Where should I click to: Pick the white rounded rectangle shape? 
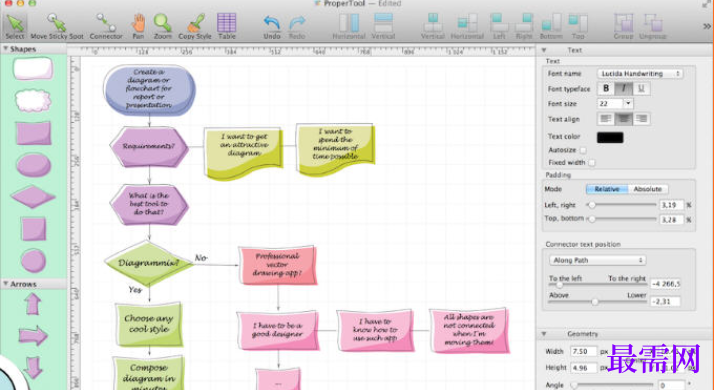pyautogui.click(x=33, y=69)
